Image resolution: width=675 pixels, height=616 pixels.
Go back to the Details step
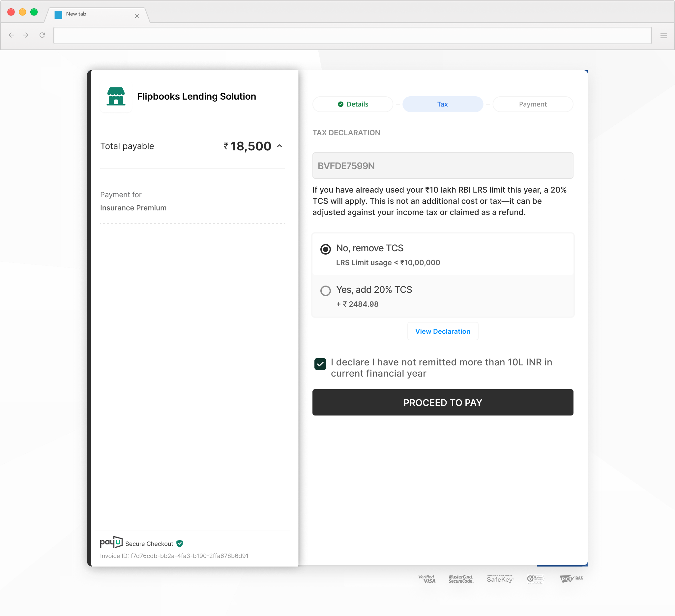point(353,104)
